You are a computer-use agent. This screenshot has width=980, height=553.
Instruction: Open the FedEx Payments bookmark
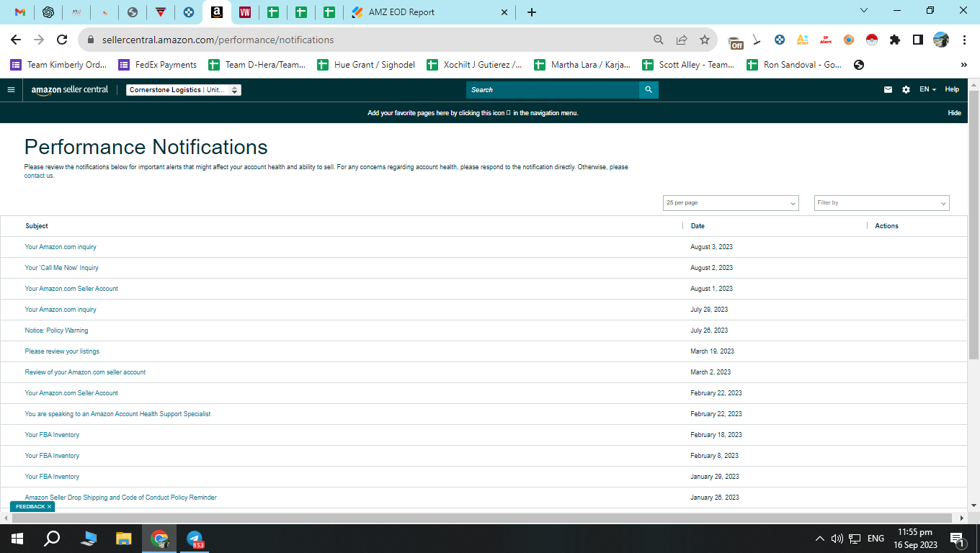[x=157, y=65]
